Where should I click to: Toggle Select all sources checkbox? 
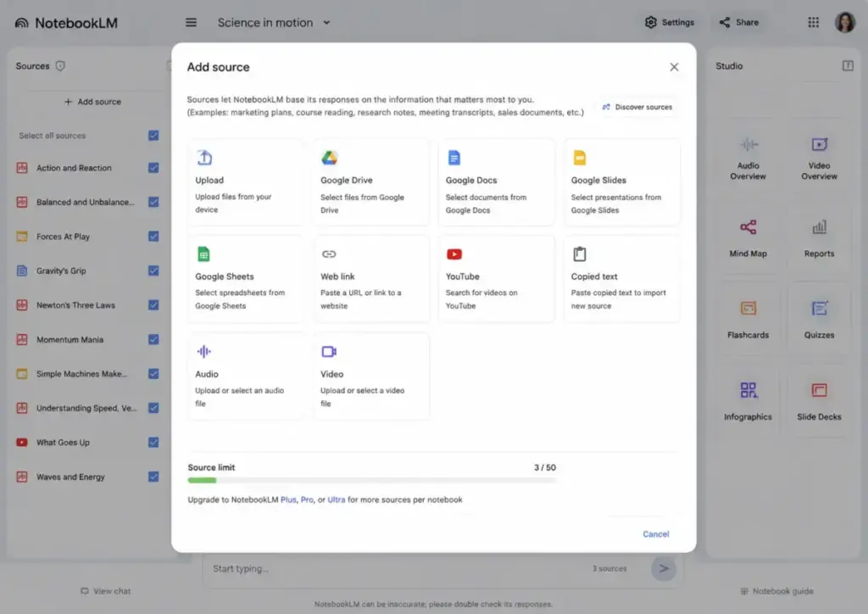pyautogui.click(x=153, y=135)
